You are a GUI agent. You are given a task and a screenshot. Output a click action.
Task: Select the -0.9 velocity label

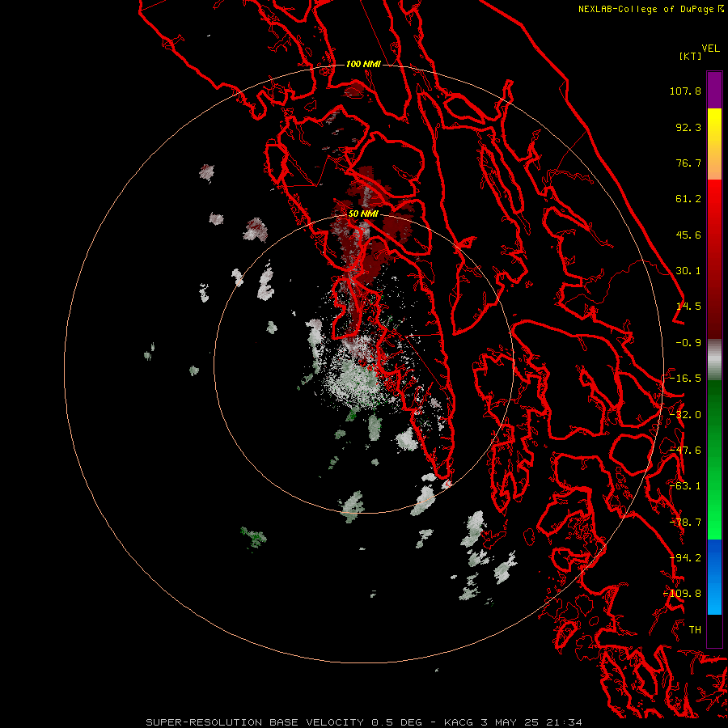688,343
